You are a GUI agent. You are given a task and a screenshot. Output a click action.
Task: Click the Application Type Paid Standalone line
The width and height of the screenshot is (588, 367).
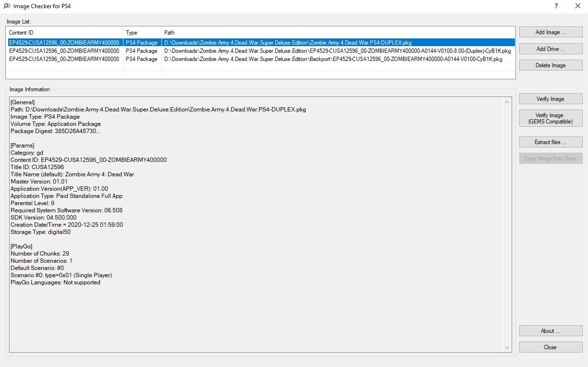coord(66,196)
